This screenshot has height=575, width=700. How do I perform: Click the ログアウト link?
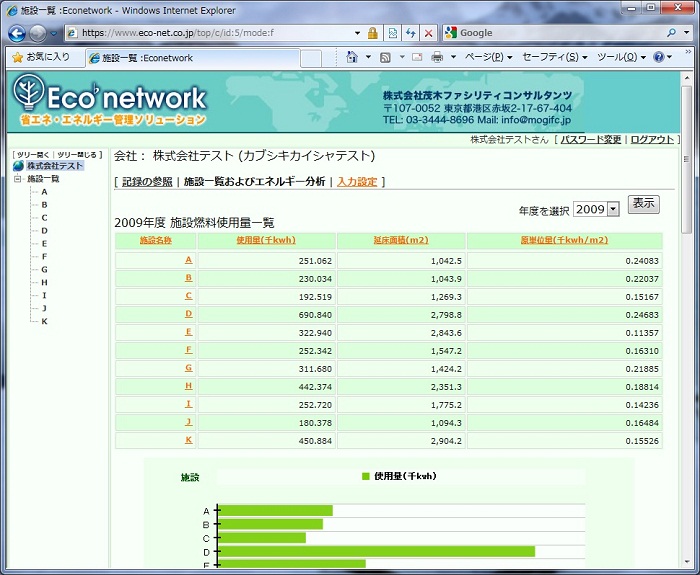(652, 139)
